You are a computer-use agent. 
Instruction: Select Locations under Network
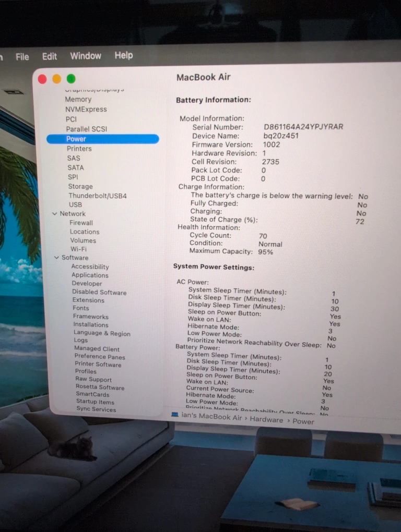(85, 232)
